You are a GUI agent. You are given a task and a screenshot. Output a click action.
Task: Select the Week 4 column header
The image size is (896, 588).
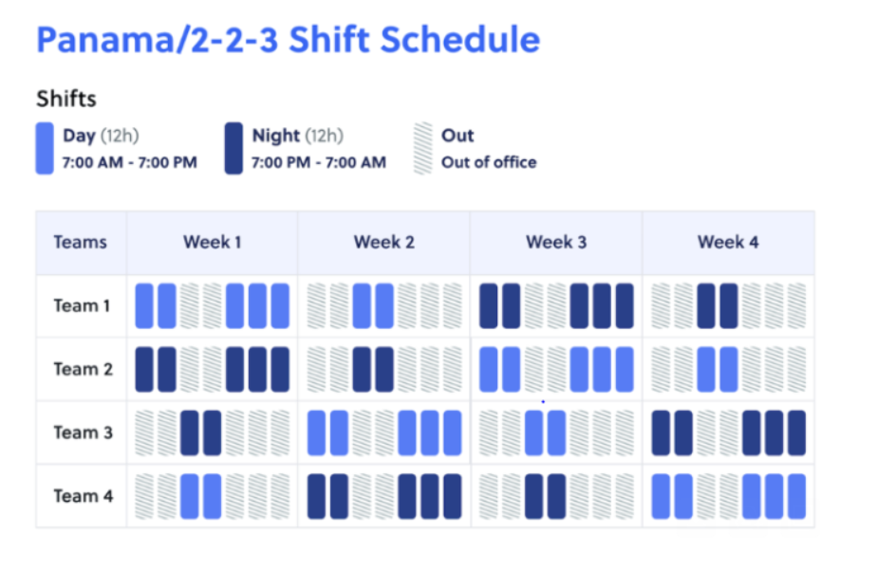coord(728,243)
